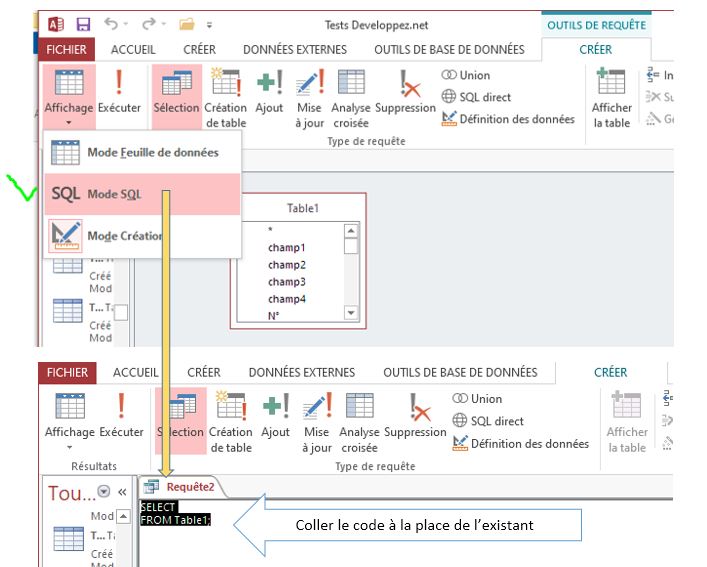Switch to ACCUEIL tab in upper ribbon
This screenshot has width=707, height=567.
133,50
